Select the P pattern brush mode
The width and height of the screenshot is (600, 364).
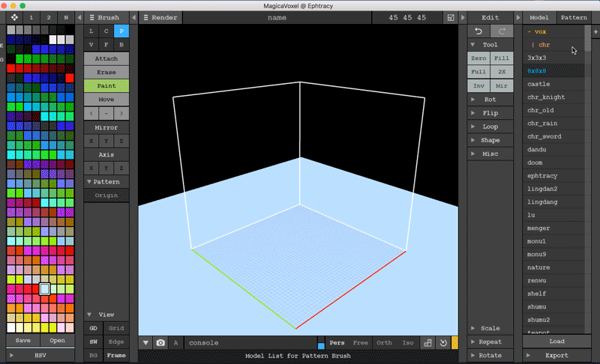pyautogui.click(x=121, y=31)
